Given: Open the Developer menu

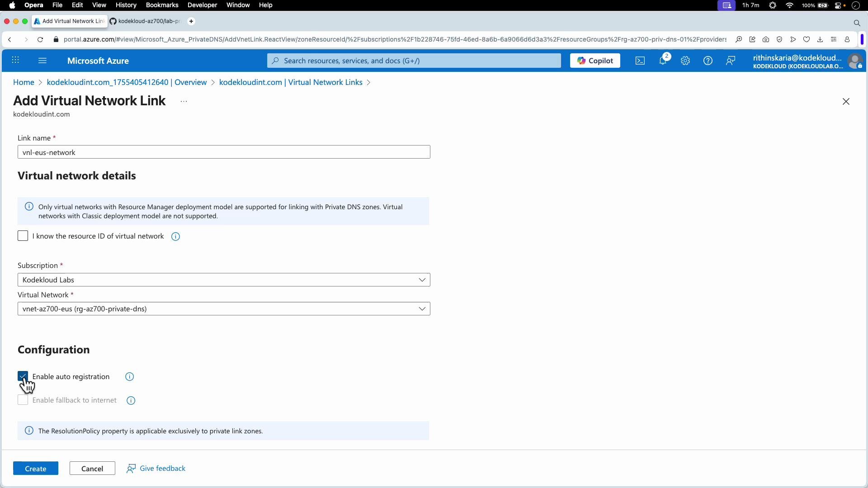Looking at the screenshot, I should (203, 5).
